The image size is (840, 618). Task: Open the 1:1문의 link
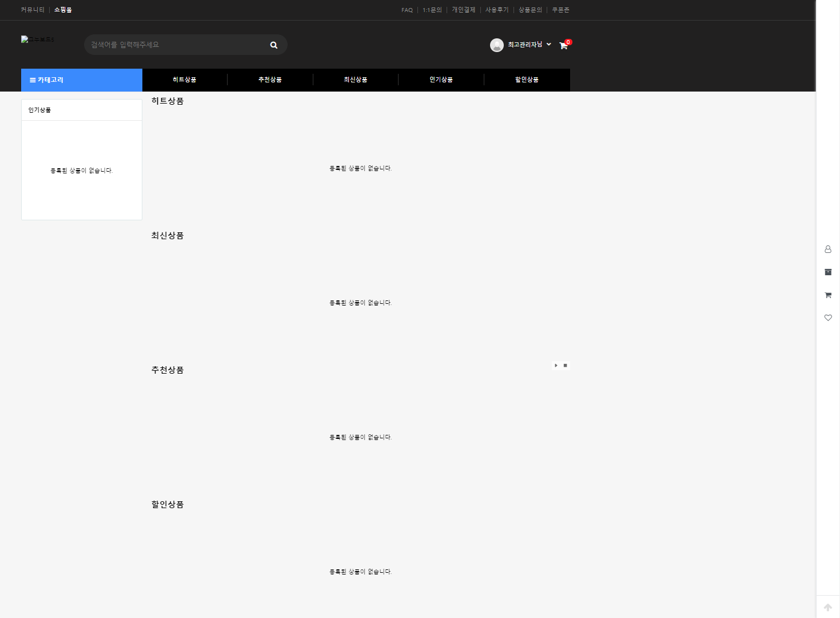pyautogui.click(x=432, y=10)
